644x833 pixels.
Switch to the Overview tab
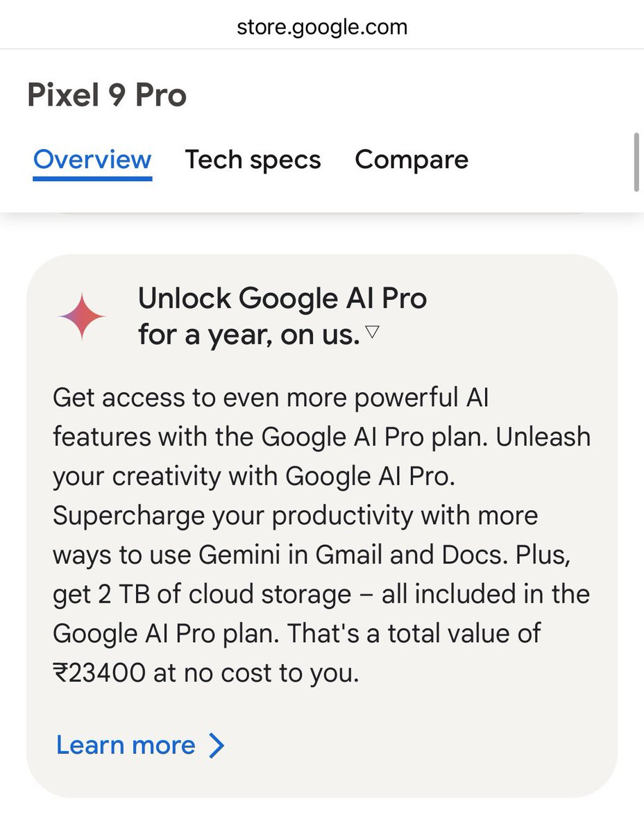[x=92, y=160]
